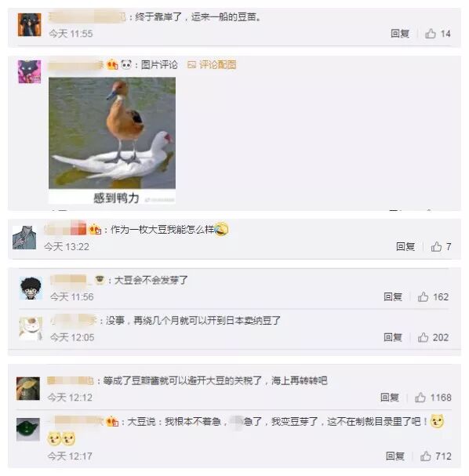This screenshot has height=476, width=469.
Task: Open purple avatar of image commenter
Action: coord(30,71)
